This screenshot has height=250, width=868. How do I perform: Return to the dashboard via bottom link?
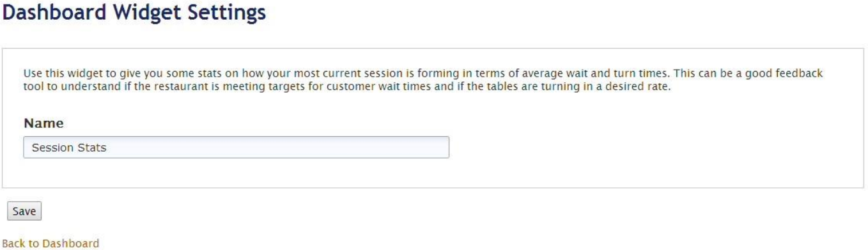[x=51, y=243]
